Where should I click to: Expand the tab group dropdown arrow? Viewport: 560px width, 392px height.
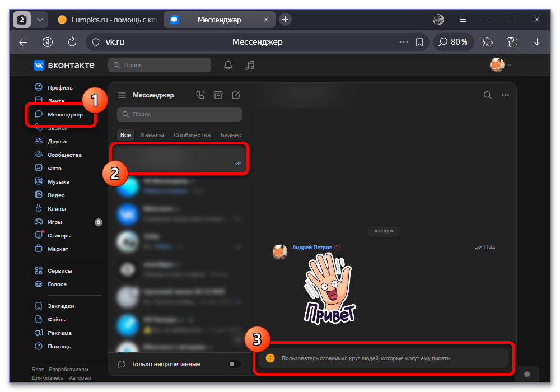[40, 20]
